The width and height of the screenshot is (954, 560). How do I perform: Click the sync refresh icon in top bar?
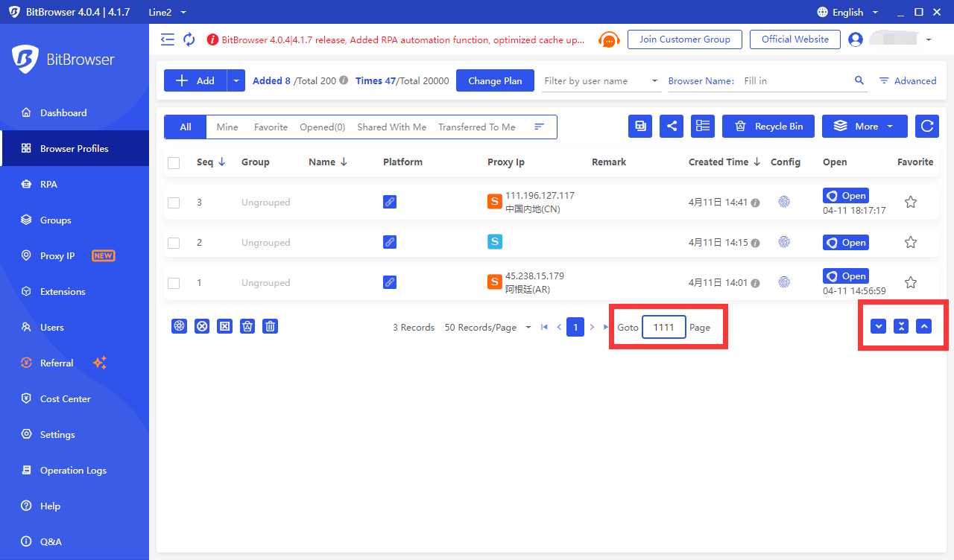click(189, 39)
